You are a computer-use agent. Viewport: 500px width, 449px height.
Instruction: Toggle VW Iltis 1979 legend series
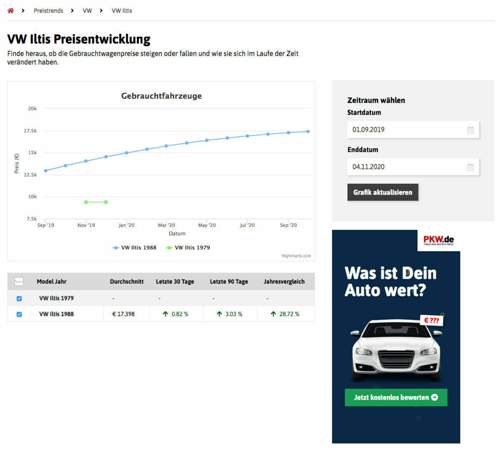188,248
